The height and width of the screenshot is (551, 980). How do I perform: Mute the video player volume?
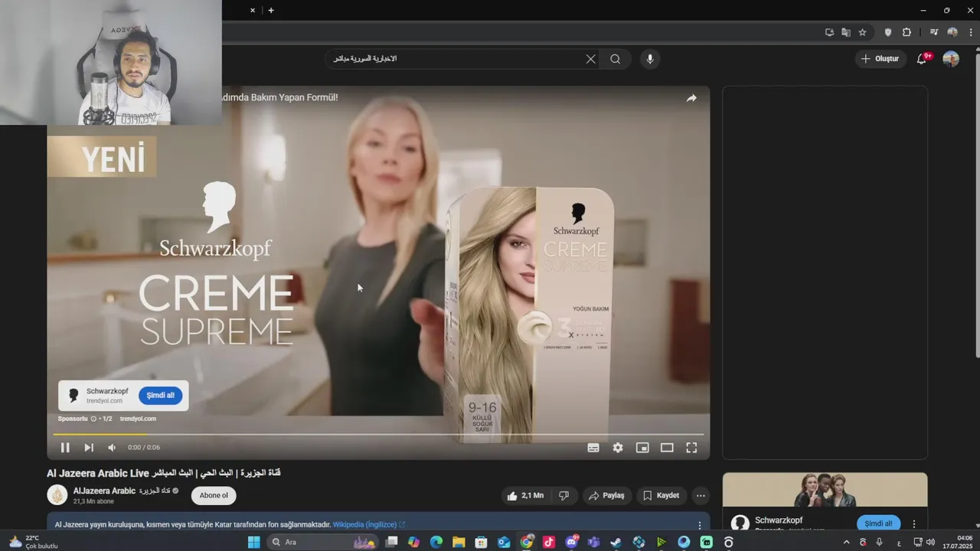tap(112, 448)
